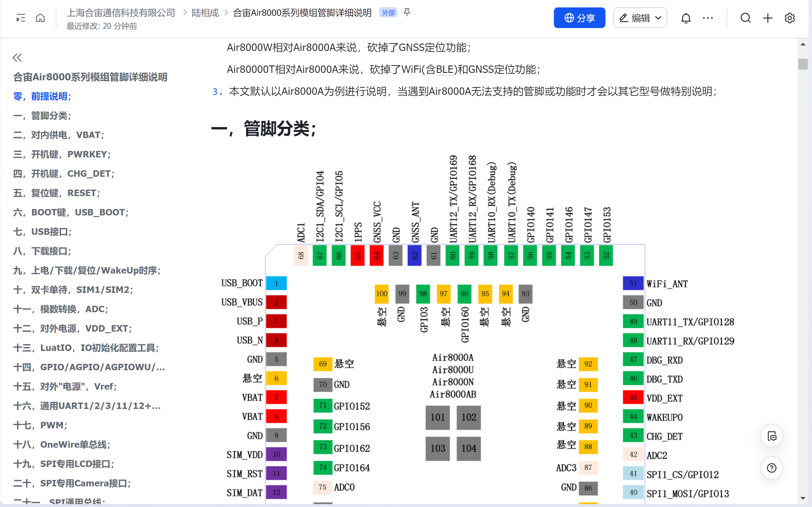Click the Share (分享) button
812x507 pixels.
click(x=579, y=18)
